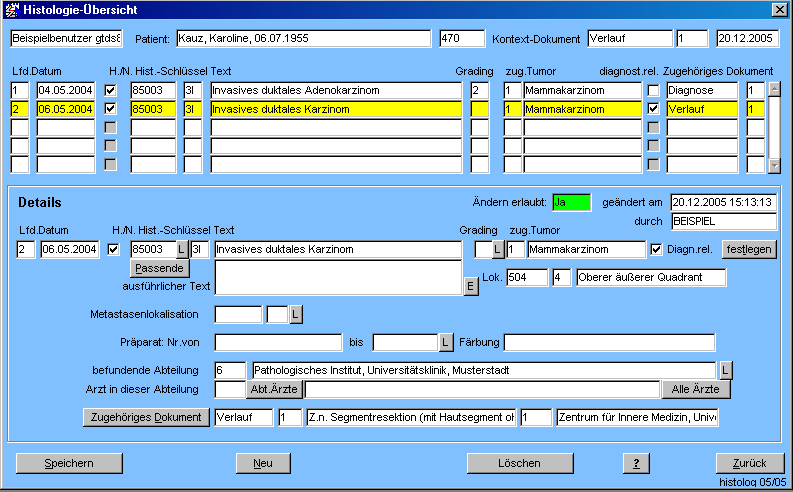This screenshot has height=492, width=793.
Task: Open the E editor button for ausführlicher Text
Action: click(x=470, y=287)
